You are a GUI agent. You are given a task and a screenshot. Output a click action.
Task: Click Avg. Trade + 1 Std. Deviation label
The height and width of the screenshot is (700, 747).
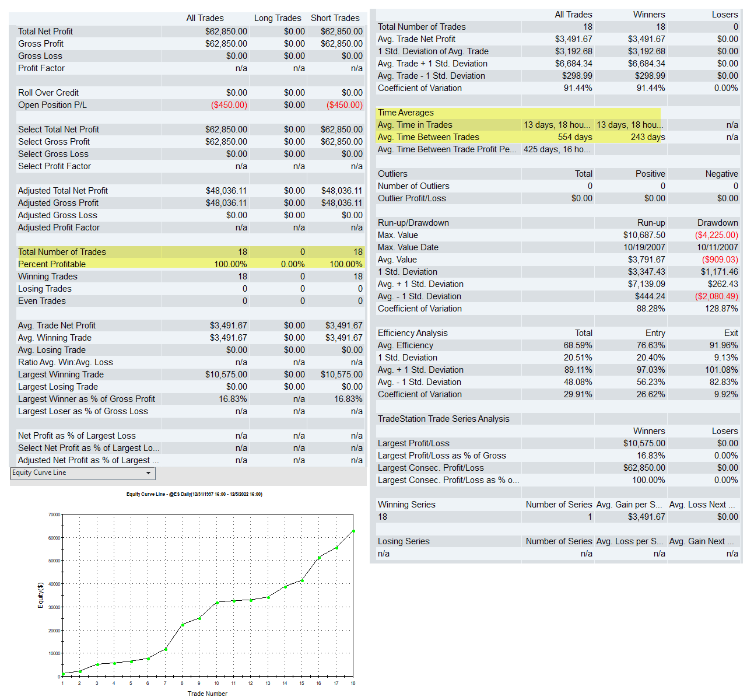point(433,64)
